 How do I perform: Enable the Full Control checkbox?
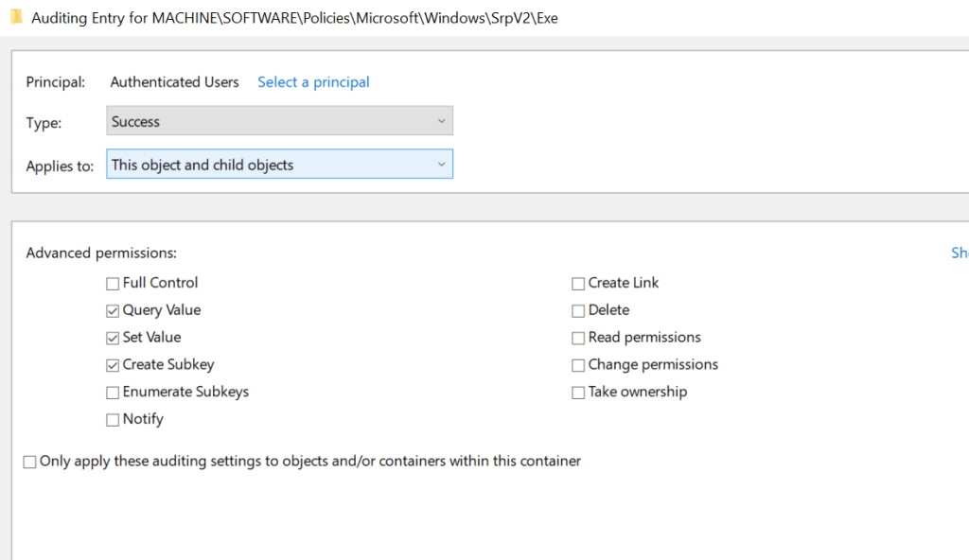click(114, 283)
